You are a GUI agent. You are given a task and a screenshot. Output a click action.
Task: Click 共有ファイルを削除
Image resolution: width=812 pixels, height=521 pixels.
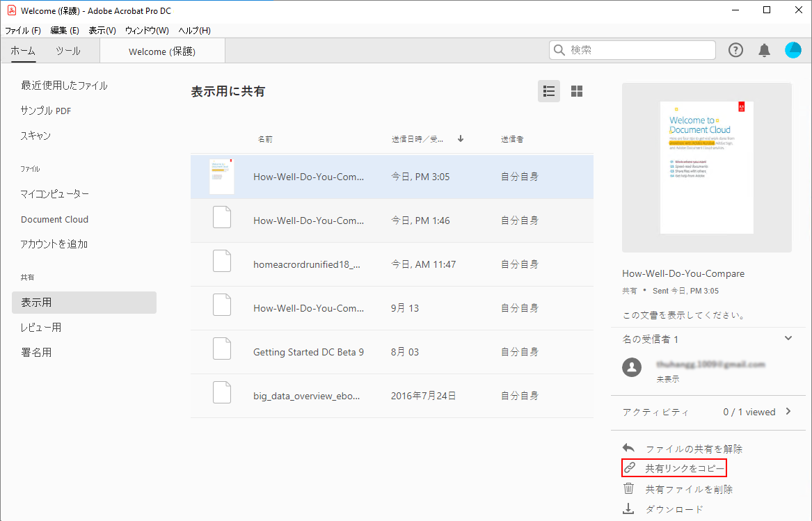pos(689,489)
